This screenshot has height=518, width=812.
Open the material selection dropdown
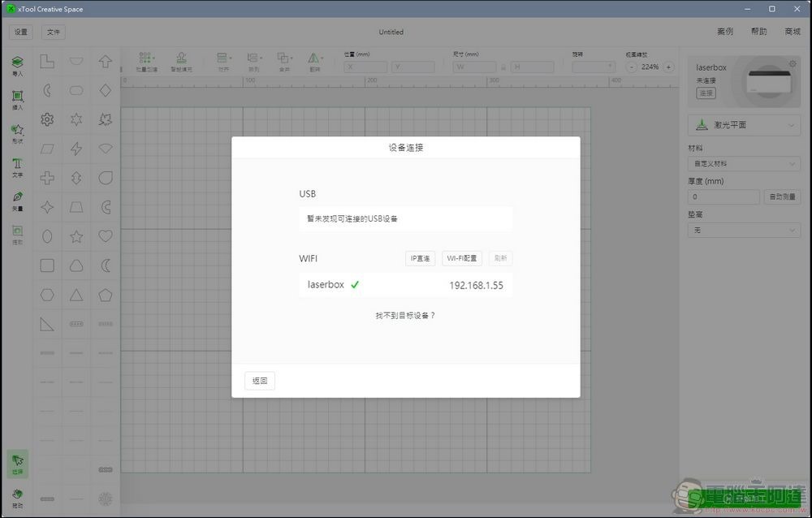tap(744, 164)
